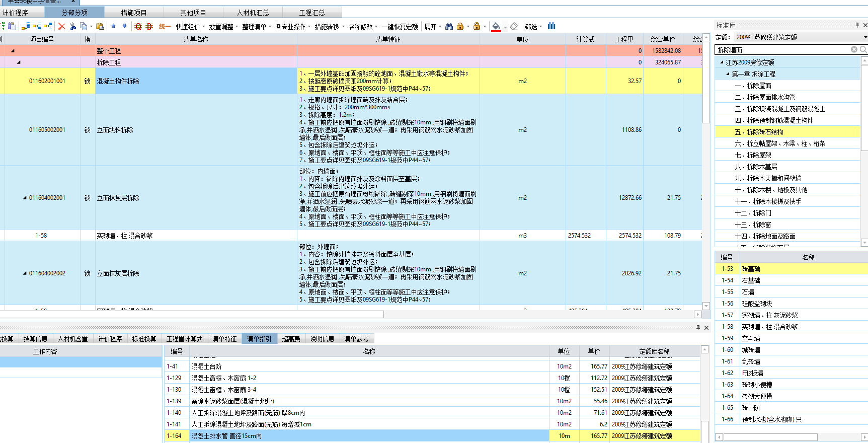Open the 清单参考 bottom tab
Viewport: 868px width, 443px height.
[x=356, y=339]
